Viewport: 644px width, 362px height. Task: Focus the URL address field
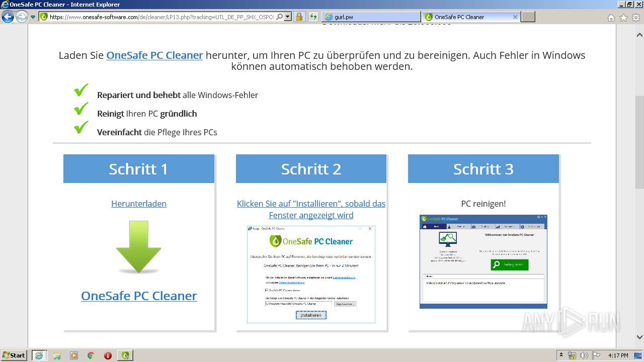162,17
